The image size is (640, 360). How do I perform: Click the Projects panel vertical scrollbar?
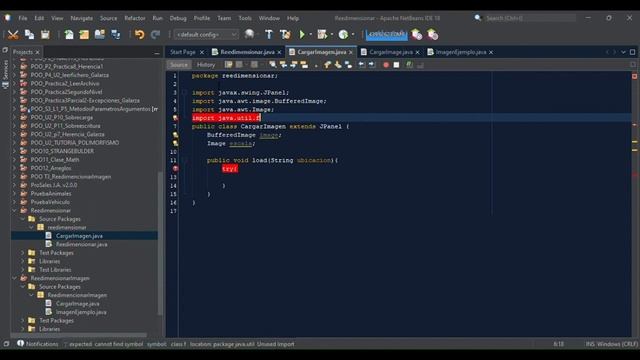[x=160, y=243]
